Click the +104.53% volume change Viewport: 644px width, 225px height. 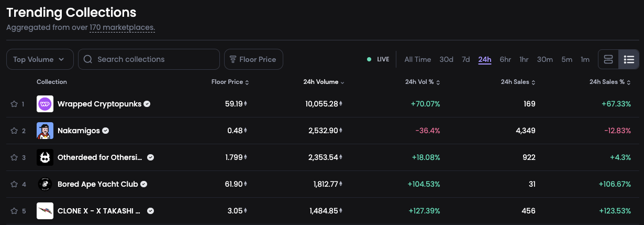coord(424,184)
